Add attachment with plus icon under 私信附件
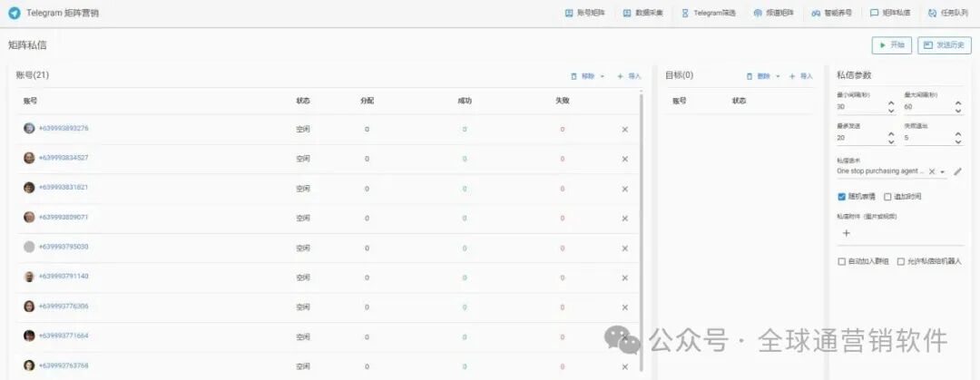The width and height of the screenshot is (980, 380). [x=847, y=233]
